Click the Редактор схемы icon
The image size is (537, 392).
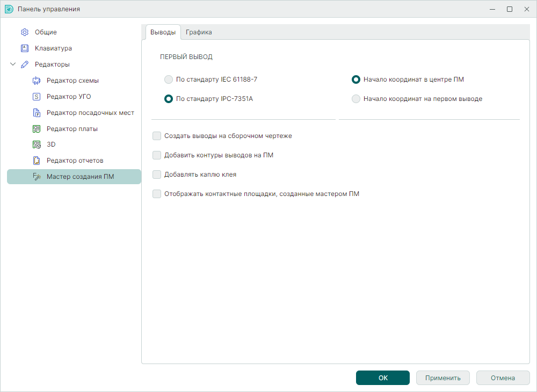[x=37, y=81]
